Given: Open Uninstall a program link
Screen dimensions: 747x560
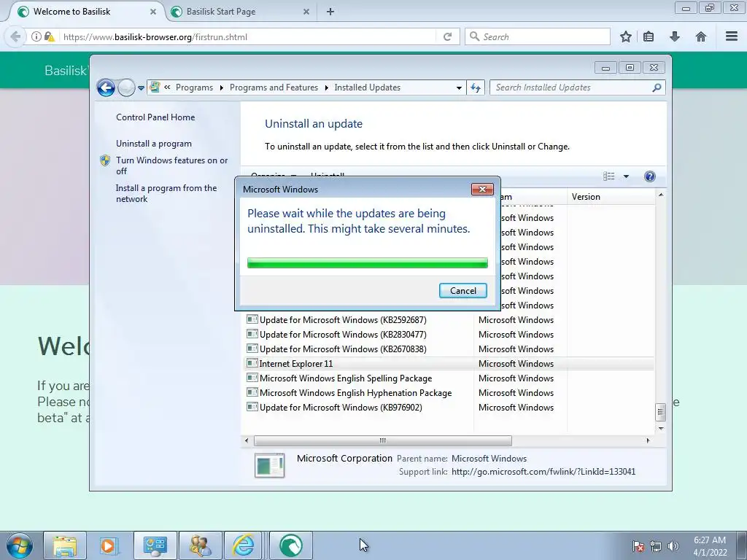Looking at the screenshot, I should click(x=154, y=144).
